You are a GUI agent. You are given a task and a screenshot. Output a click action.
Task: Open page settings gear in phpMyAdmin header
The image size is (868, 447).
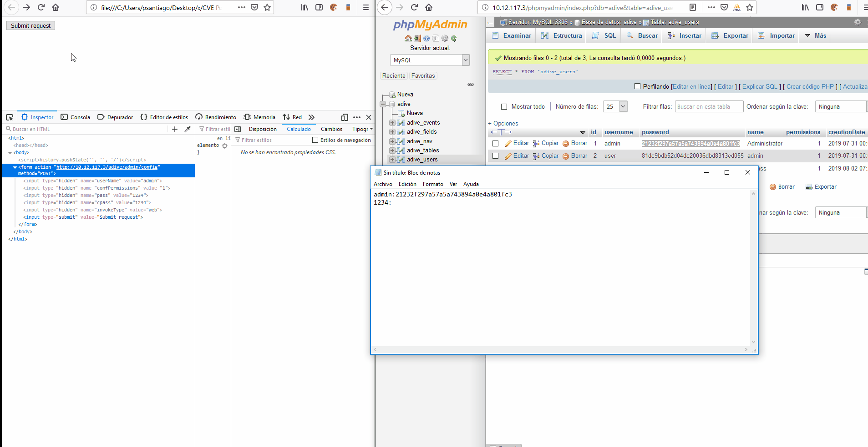[x=858, y=22]
